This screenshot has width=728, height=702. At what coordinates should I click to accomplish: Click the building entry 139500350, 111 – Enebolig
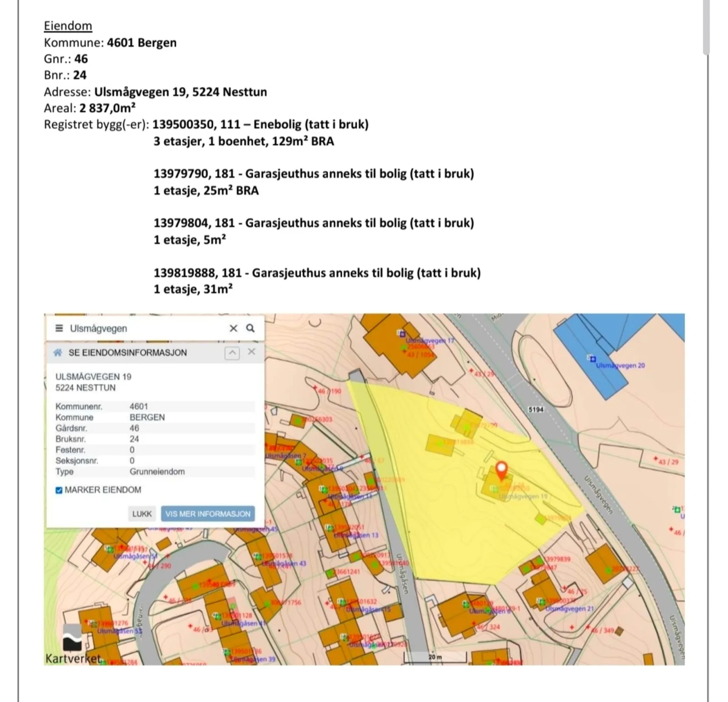point(260,124)
